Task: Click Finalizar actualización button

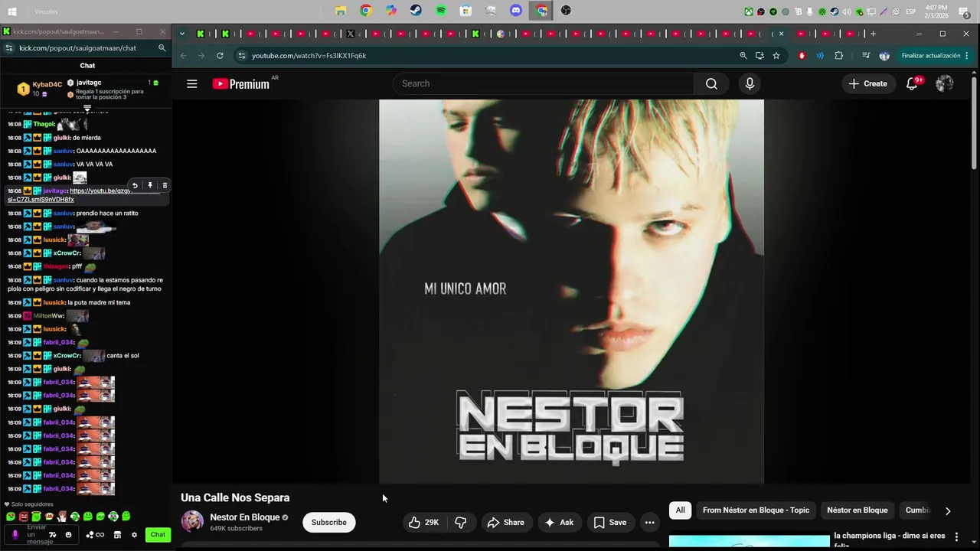Action: pyautogui.click(x=931, y=56)
